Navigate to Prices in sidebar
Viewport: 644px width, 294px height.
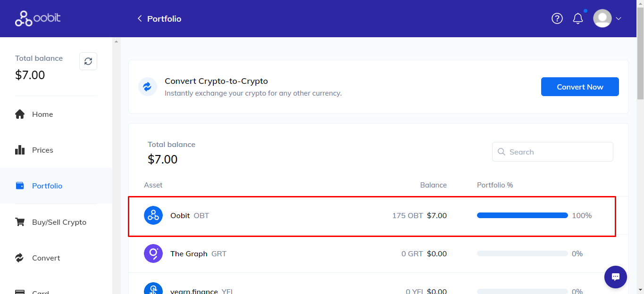click(42, 150)
